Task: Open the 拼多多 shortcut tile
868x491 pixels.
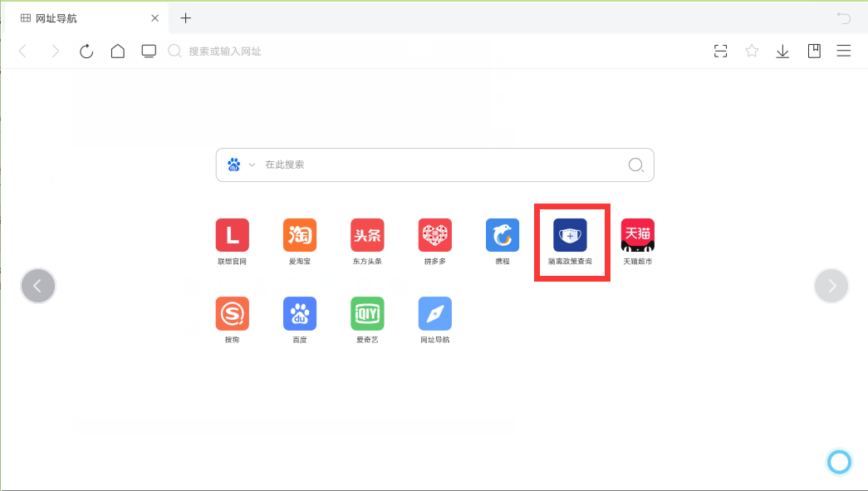Action: (x=434, y=242)
